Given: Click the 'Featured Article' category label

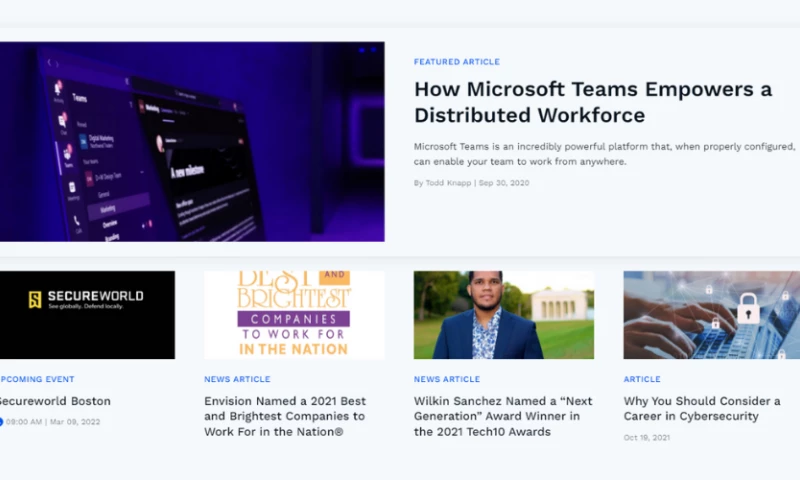Looking at the screenshot, I should coord(456,62).
